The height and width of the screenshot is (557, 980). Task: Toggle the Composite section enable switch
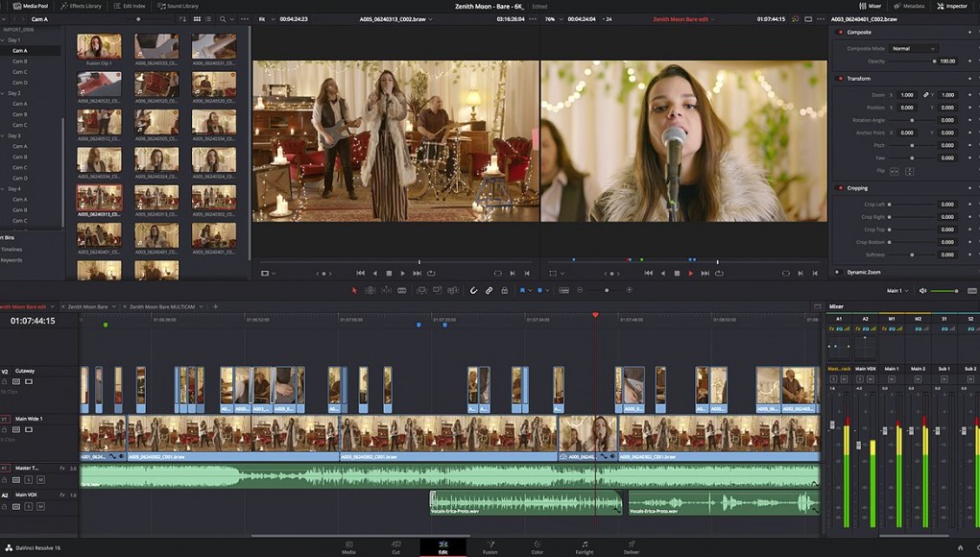click(840, 32)
